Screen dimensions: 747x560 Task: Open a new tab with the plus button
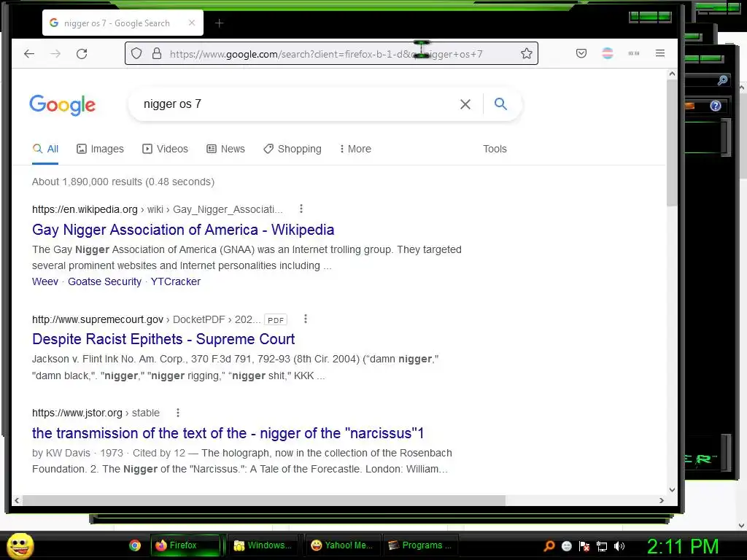219,23
